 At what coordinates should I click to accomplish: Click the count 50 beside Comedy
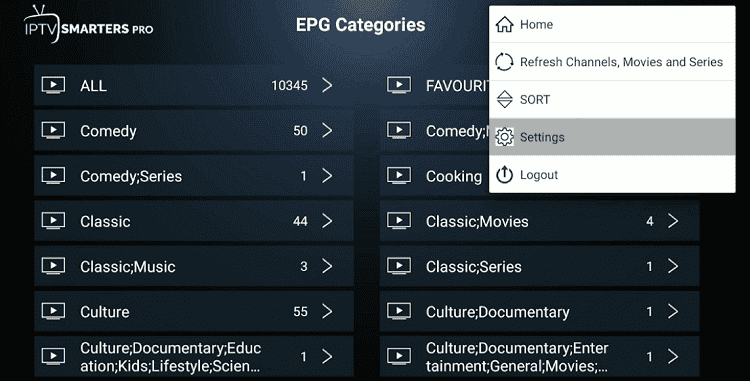pyautogui.click(x=300, y=131)
